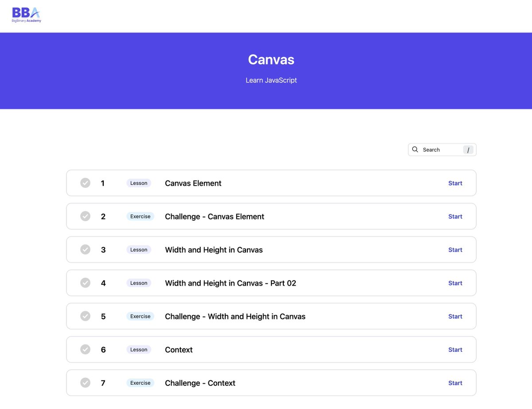Start the Challenge - Context exercise
The image size is (532, 409).
[455, 382]
